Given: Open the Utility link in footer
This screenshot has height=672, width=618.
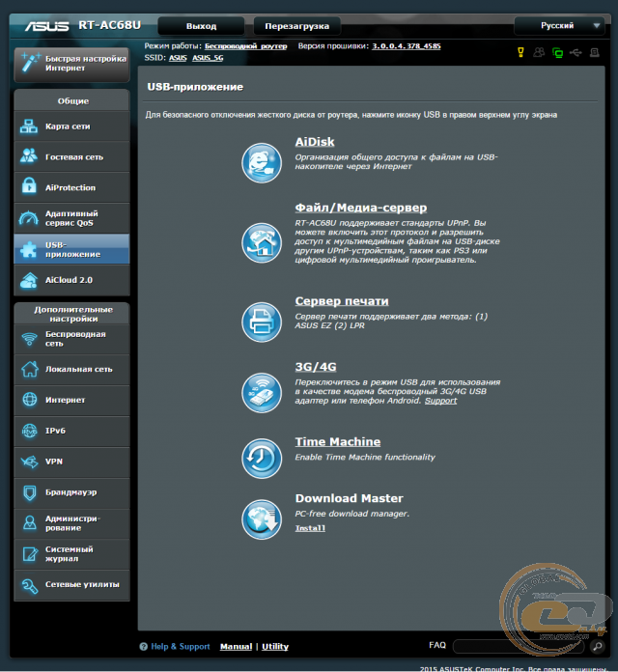Looking at the screenshot, I should 275,646.
